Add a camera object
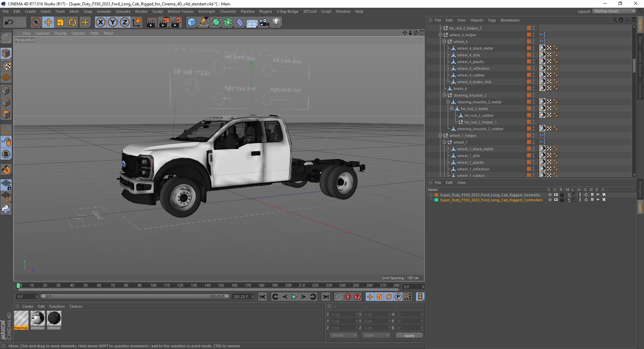This screenshot has width=644, height=349. (x=264, y=22)
